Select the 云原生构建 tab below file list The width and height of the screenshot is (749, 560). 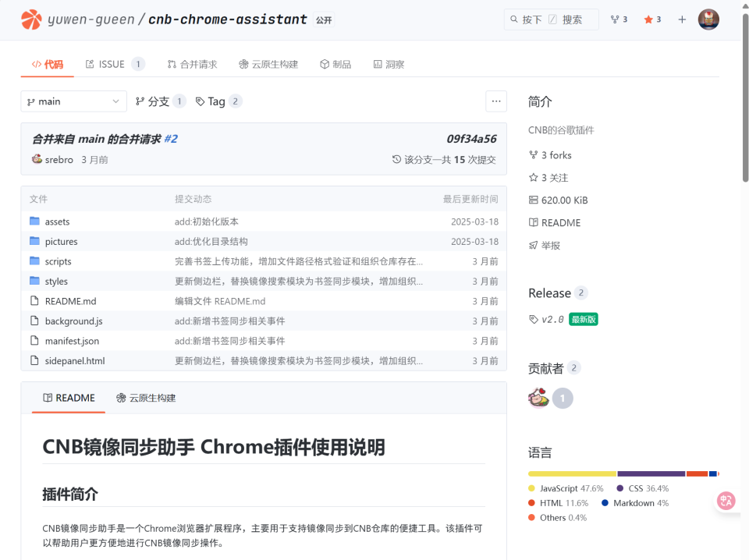click(146, 398)
